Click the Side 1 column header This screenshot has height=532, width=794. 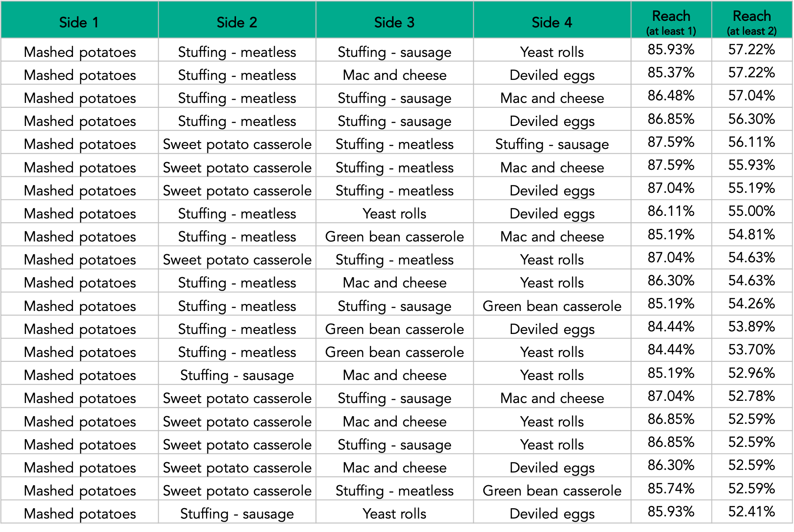pyautogui.click(x=79, y=22)
